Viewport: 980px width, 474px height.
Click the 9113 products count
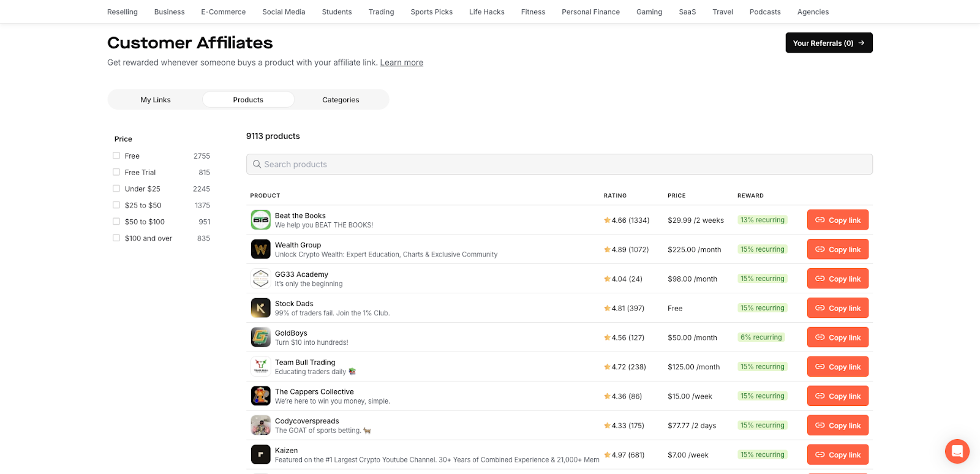[273, 136]
